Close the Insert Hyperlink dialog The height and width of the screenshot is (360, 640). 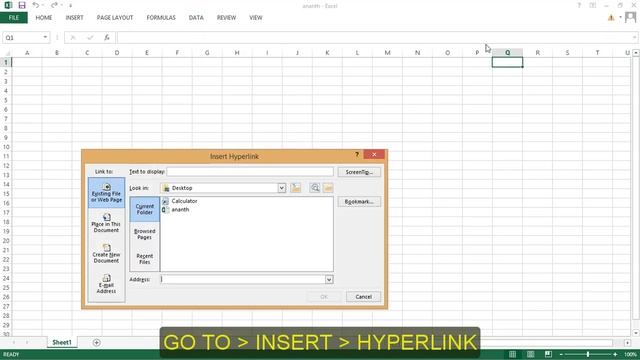[x=374, y=154]
